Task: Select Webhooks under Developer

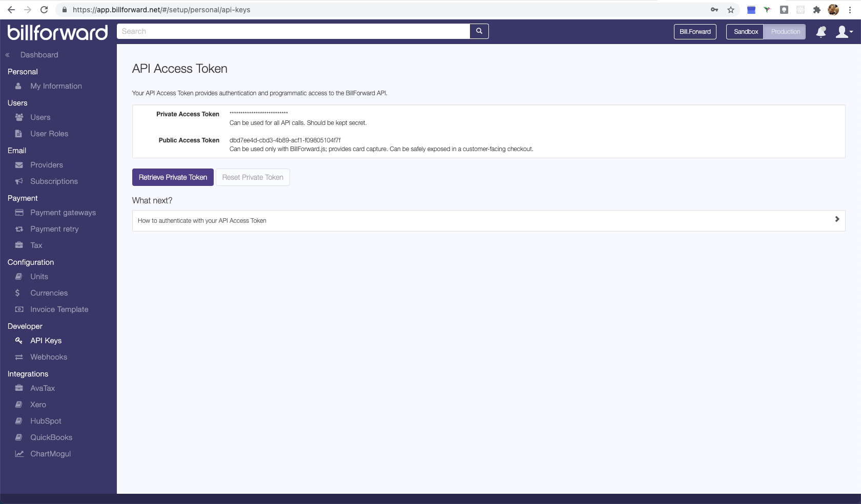Action: pos(49,357)
